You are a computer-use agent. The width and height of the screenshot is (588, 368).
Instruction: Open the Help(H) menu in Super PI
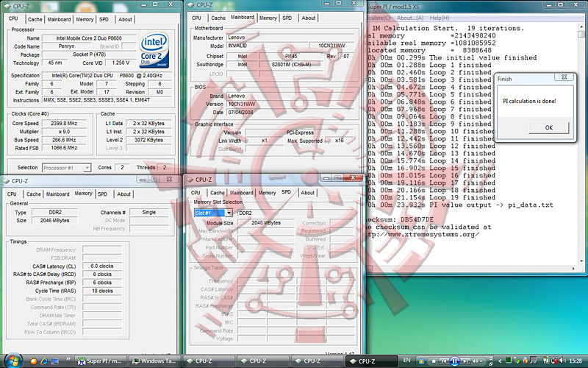(x=439, y=18)
